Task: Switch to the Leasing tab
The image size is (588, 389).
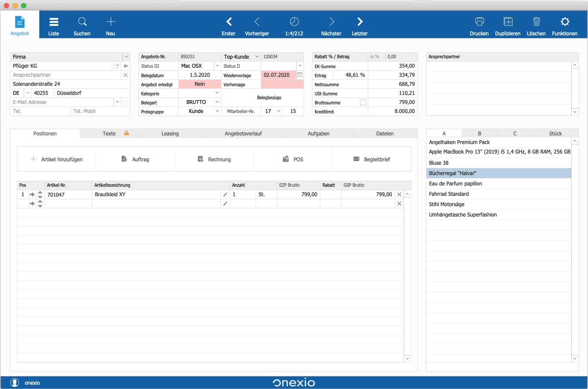Action: click(170, 134)
